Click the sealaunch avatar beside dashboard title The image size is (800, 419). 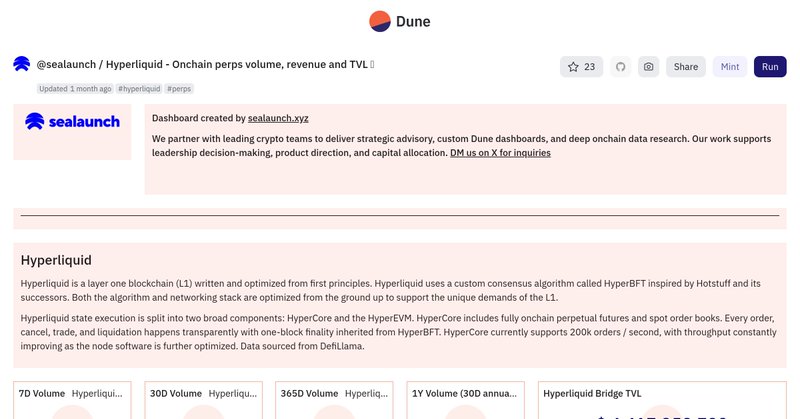pyautogui.click(x=21, y=64)
